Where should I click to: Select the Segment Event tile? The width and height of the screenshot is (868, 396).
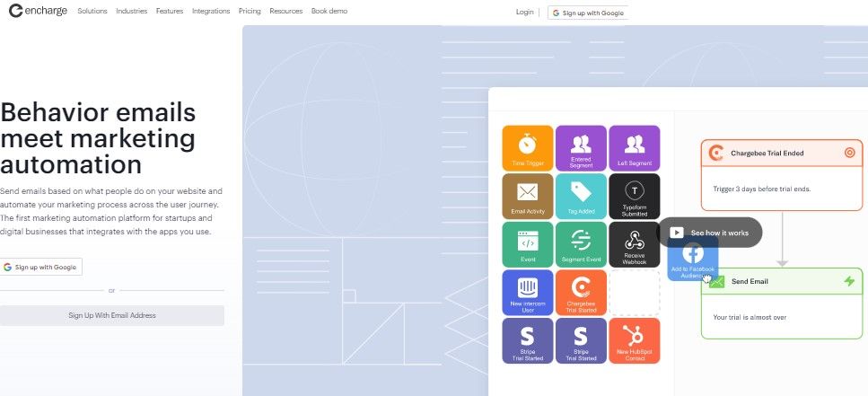pyautogui.click(x=581, y=244)
